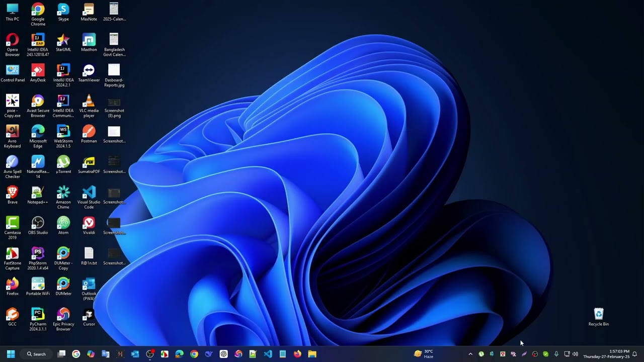This screenshot has width=644, height=362.
Task: Click the TeamViewer desktop icon
Action: click(x=89, y=73)
